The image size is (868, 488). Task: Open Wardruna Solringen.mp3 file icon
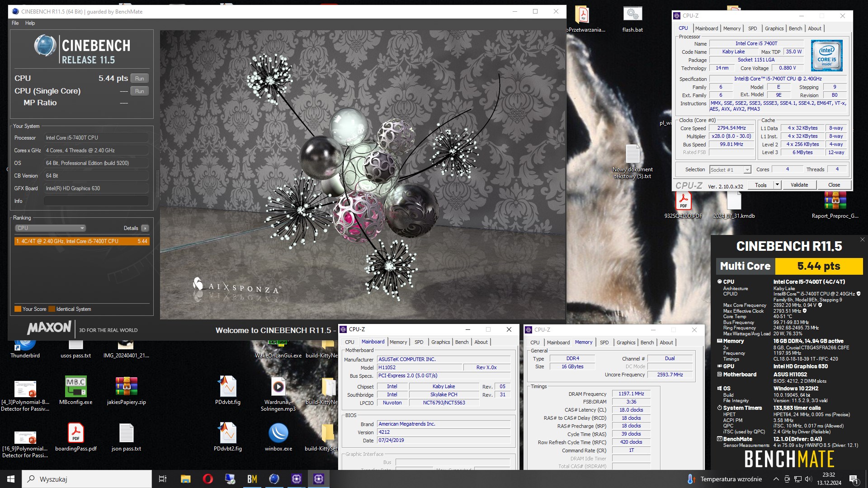[x=278, y=394]
